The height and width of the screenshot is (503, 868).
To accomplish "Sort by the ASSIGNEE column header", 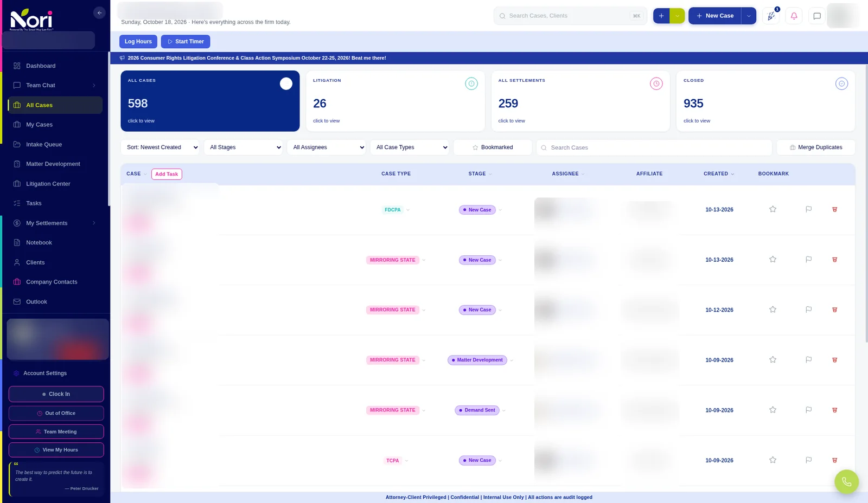I will pos(569,174).
